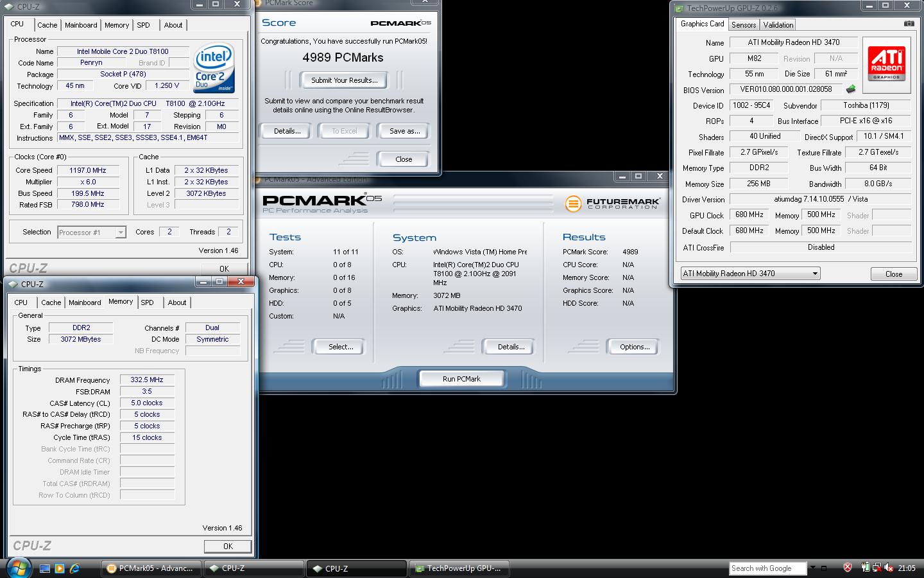Click the taskbar clock showing 21:05
The image size is (924, 578).
pos(907,568)
